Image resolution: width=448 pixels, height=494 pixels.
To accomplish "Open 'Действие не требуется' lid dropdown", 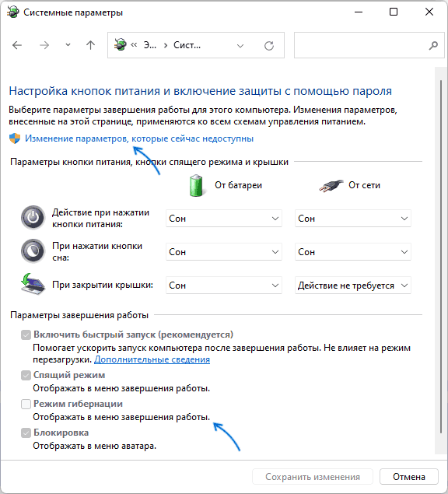I will [353, 286].
